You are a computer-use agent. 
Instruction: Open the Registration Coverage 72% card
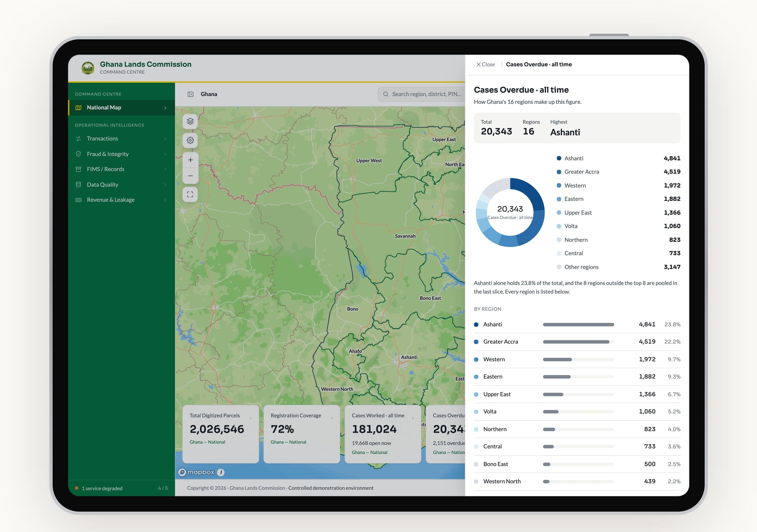[x=302, y=434]
